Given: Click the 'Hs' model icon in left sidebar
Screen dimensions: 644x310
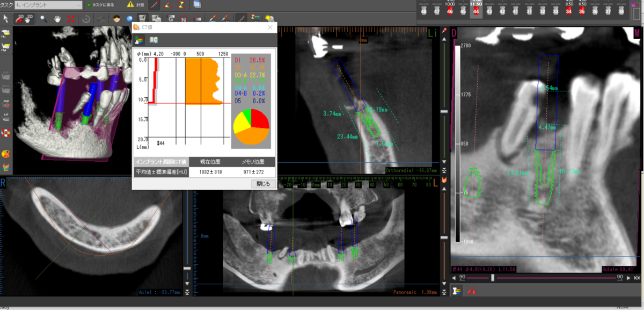Looking at the screenshot, I should tap(6, 33).
